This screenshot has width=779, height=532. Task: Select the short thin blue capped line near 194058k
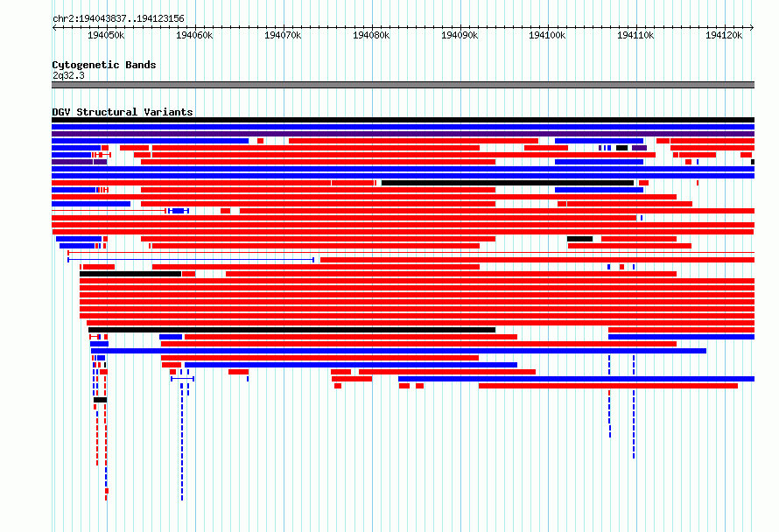click(182, 379)
